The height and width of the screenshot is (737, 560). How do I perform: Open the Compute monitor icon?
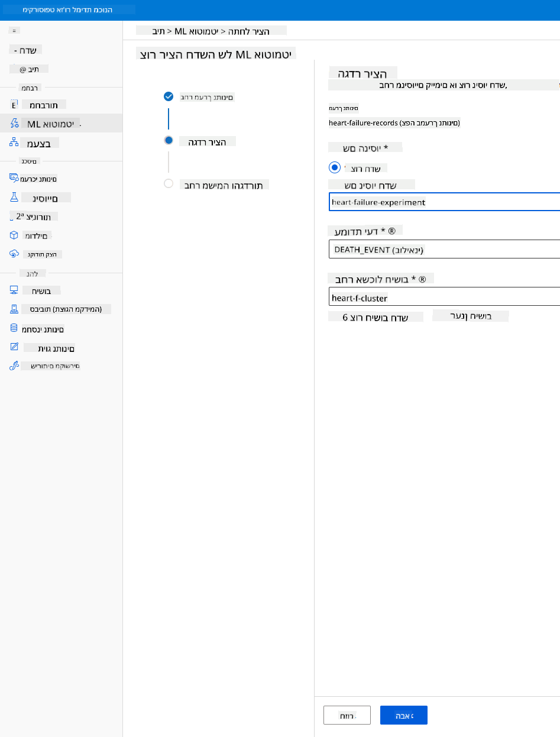[14, 290]
